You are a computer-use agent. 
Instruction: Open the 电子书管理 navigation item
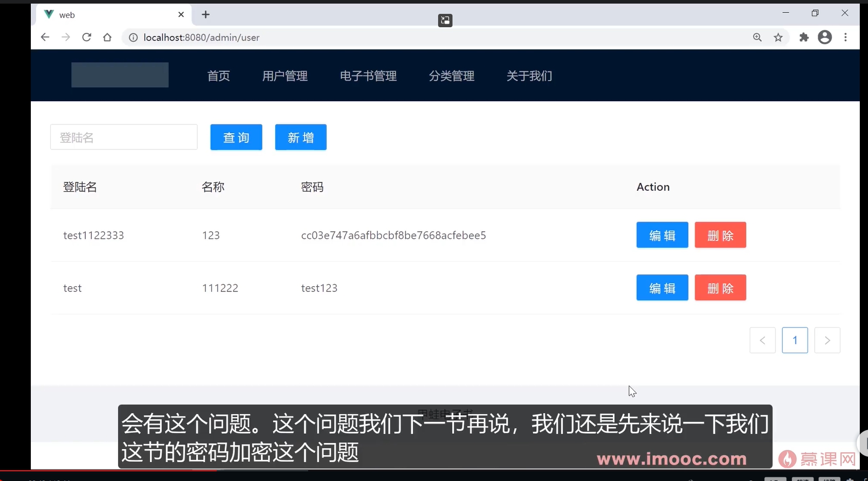coord(368,76)
